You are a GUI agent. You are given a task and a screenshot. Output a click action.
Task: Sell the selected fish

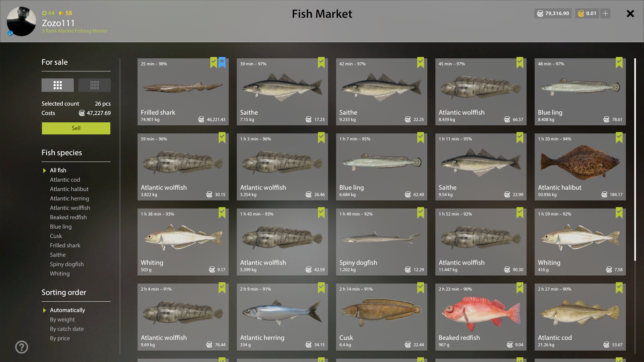[76, 128]
